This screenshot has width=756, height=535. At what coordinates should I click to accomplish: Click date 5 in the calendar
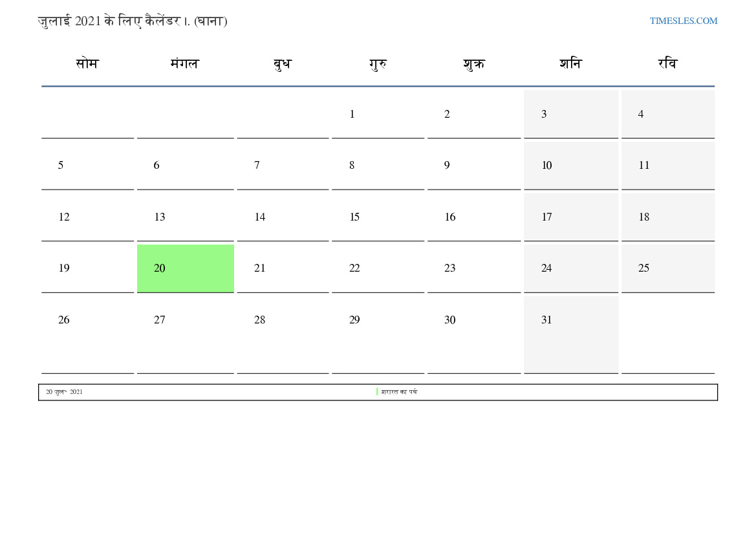pos(88,166)
